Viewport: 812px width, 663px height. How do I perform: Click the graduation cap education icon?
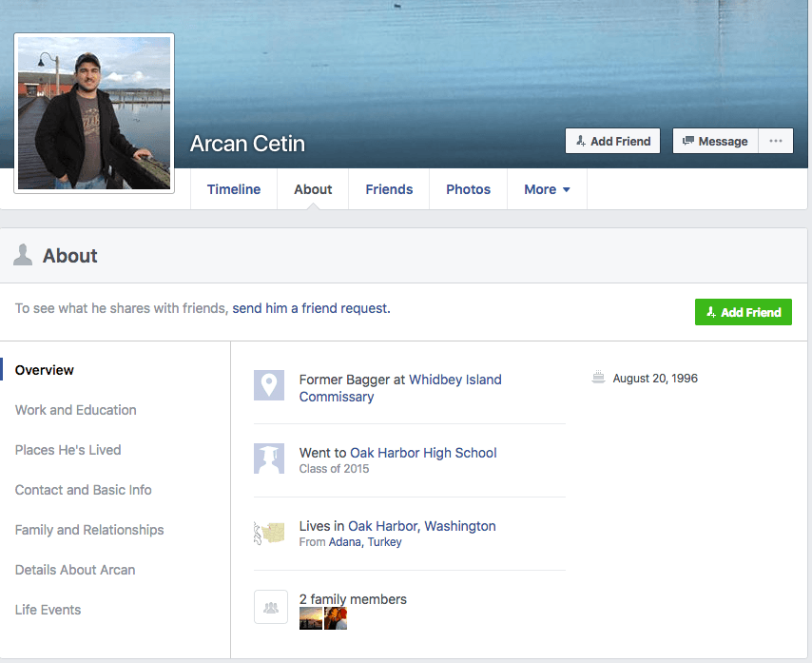tap(269, 458)
